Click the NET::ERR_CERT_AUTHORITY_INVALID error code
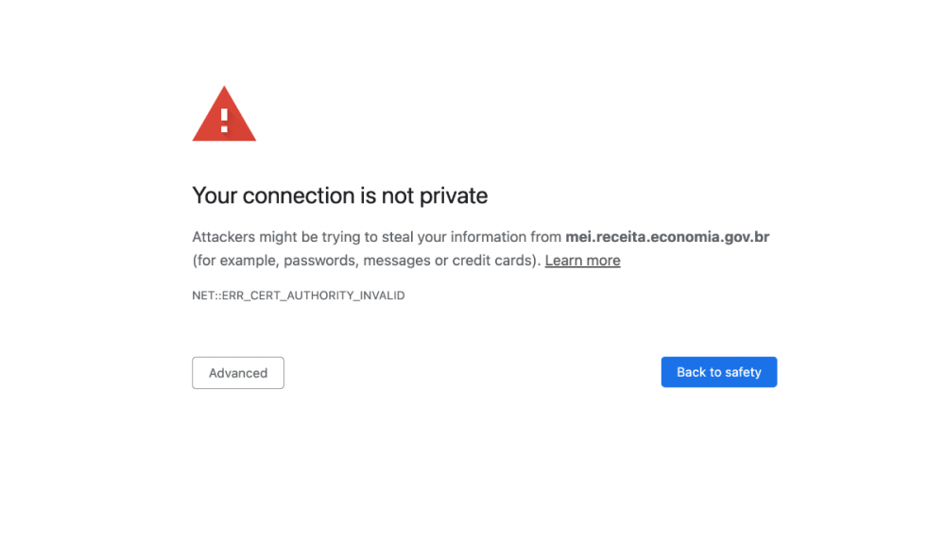The height and width of the screenshot is (560, 945). (x=298, y=296)
